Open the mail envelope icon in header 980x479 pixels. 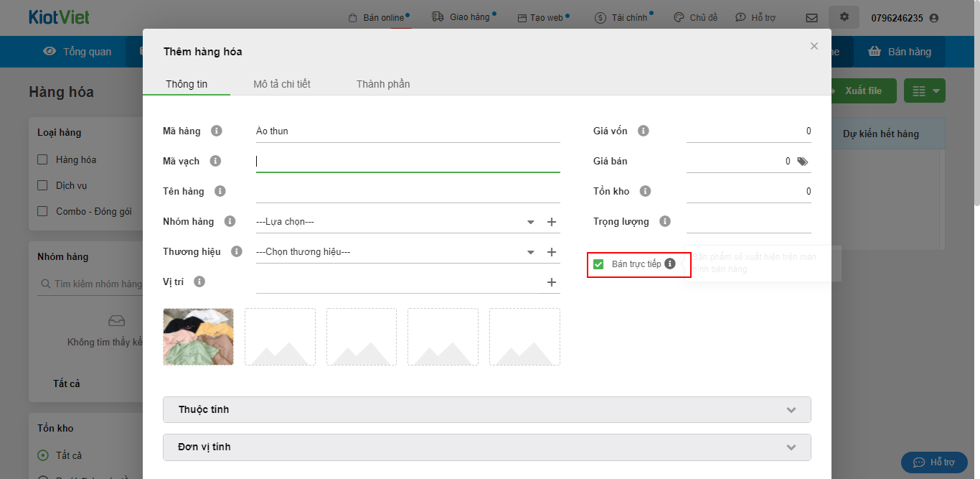(x=811, y=18)
